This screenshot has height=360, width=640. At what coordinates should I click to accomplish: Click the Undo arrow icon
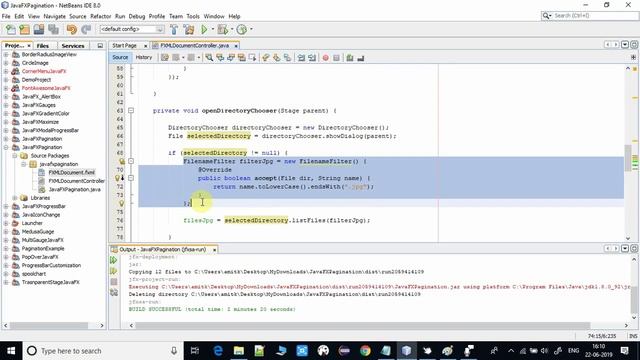pos(72,29)
